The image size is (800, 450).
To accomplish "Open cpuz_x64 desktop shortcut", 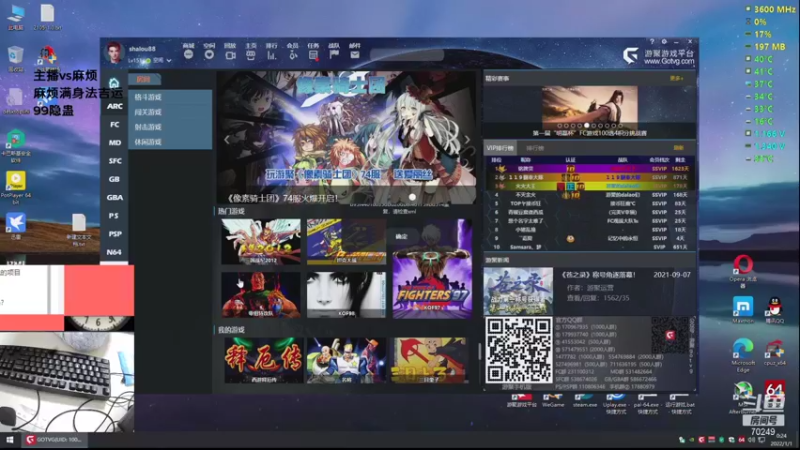I will point(774,353).
